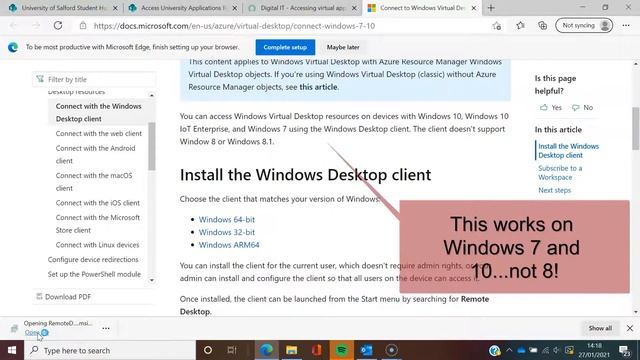Open a new browser tab

click(x=491, y=8)
